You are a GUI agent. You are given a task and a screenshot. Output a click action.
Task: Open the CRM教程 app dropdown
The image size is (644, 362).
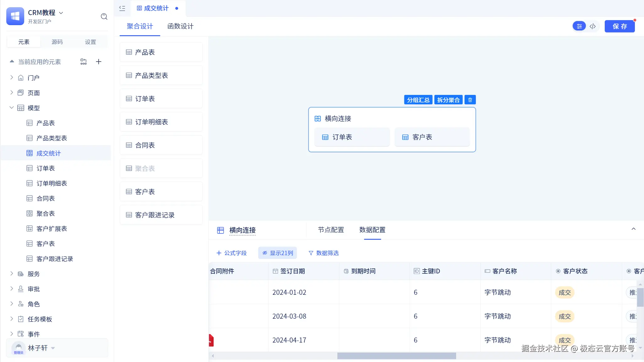click(61, 13)
